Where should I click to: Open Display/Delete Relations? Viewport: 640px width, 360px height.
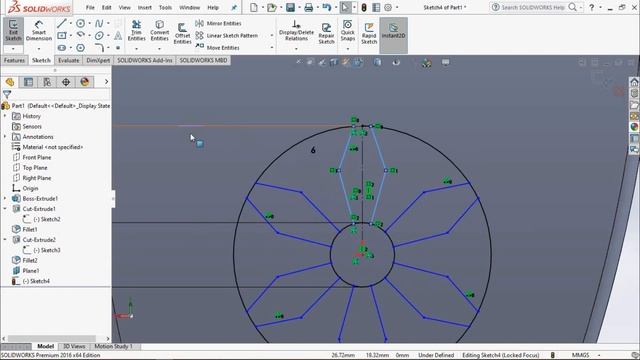click(296, 31)
